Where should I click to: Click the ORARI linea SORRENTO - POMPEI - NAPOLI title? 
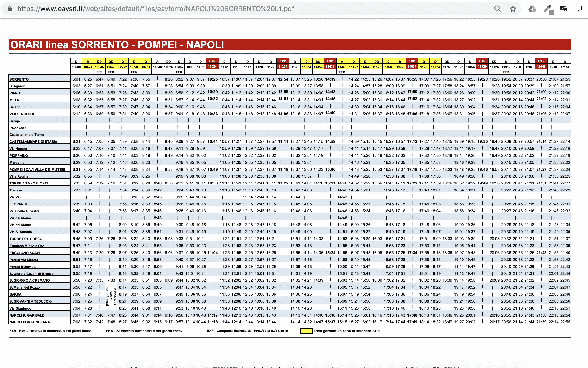[x=117, y=45]
